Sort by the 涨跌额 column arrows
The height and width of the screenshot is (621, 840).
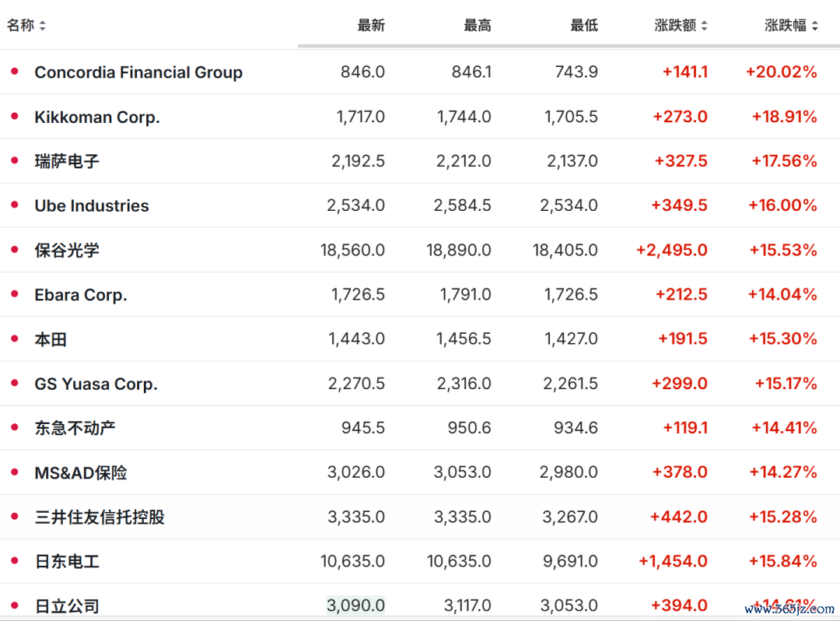coord(704,25)
